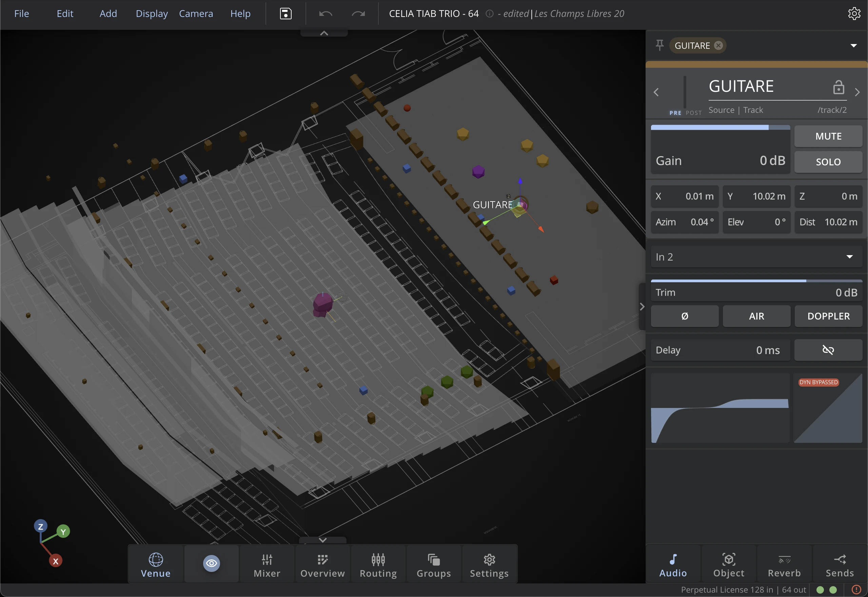Viewport: 868px width, 597px height.
Task: Toggle the lock icon for GUITARE
Action: [839, 87]
